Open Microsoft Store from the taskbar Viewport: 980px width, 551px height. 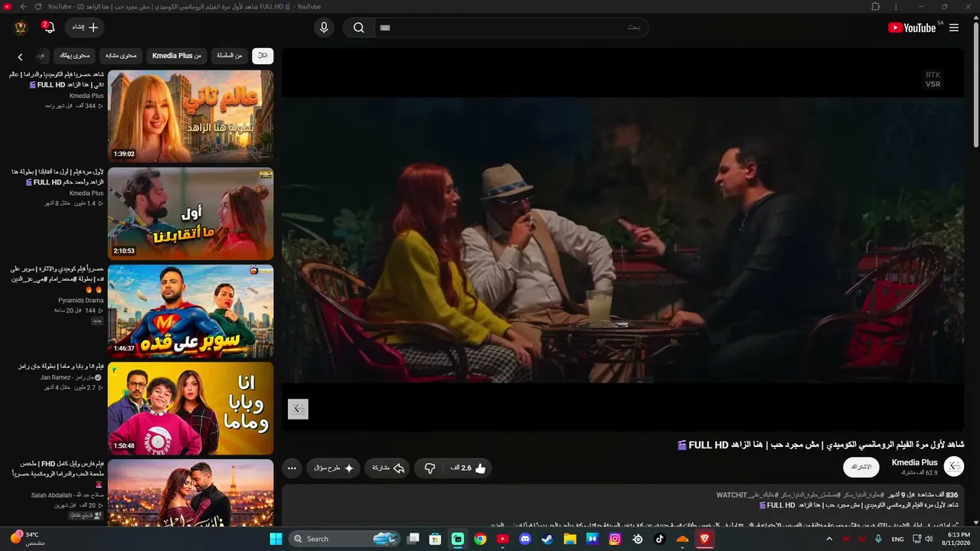pos(436,539)
